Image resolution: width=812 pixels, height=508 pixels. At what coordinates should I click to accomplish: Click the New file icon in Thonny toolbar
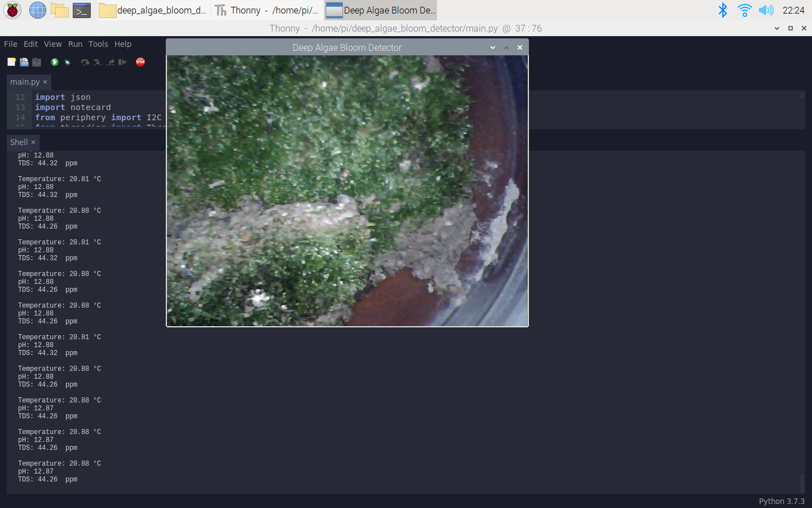point(11,62)
